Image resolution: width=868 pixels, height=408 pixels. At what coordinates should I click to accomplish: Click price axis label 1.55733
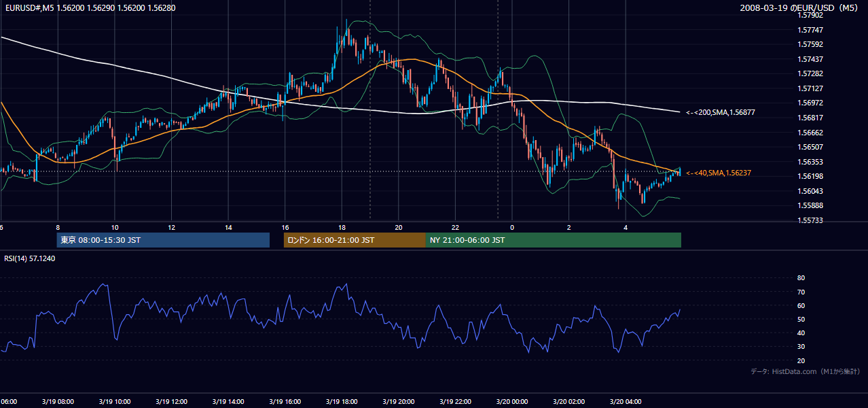(810, 220)
